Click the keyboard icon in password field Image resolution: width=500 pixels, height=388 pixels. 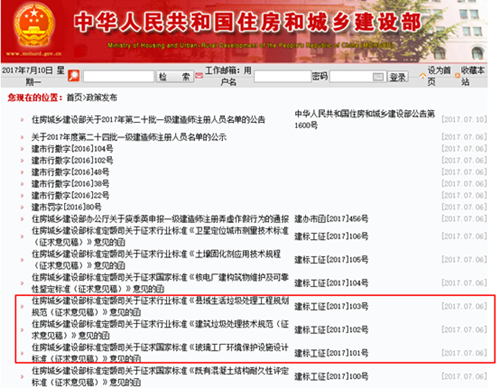pos(378,77)
